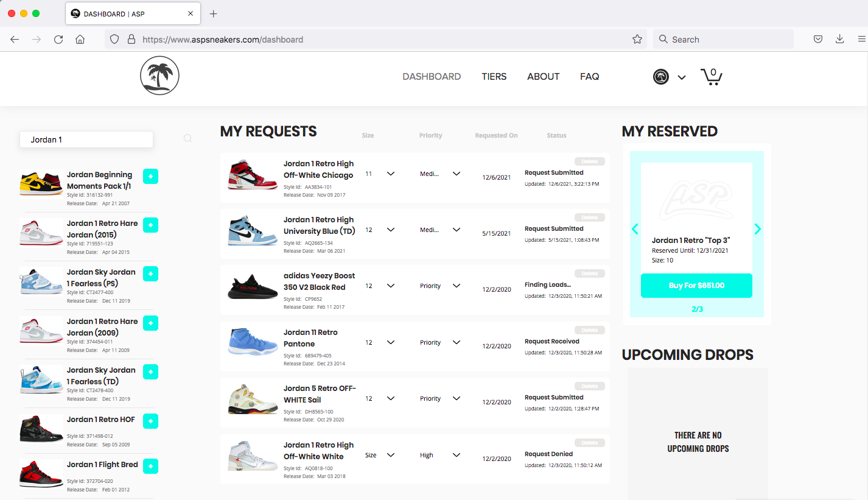This screenshot has width=868, height=500.
Task: Expand the account profile dropdown
Action: [681, 77]
